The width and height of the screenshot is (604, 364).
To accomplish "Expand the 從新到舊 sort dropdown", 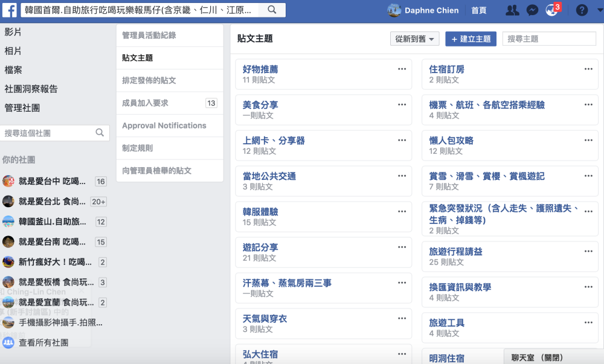I will click(415, 39).
